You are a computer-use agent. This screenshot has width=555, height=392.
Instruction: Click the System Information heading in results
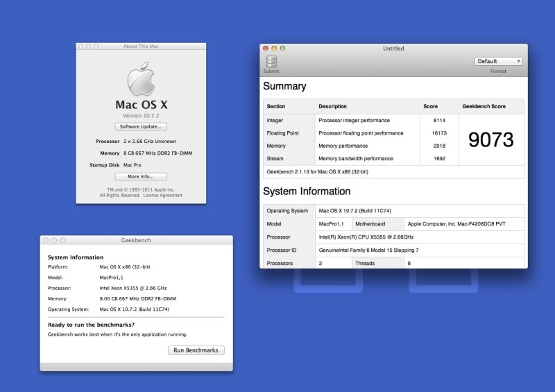(x=307, y=191)
